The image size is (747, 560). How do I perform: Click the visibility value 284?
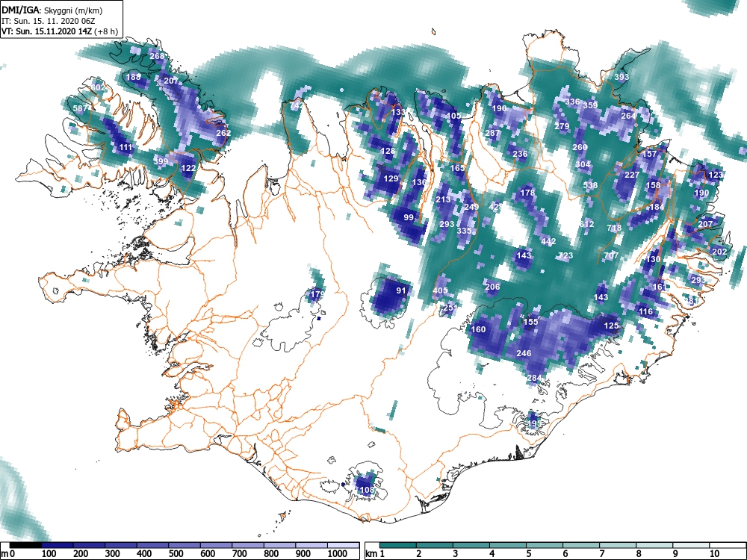[534, 378]
